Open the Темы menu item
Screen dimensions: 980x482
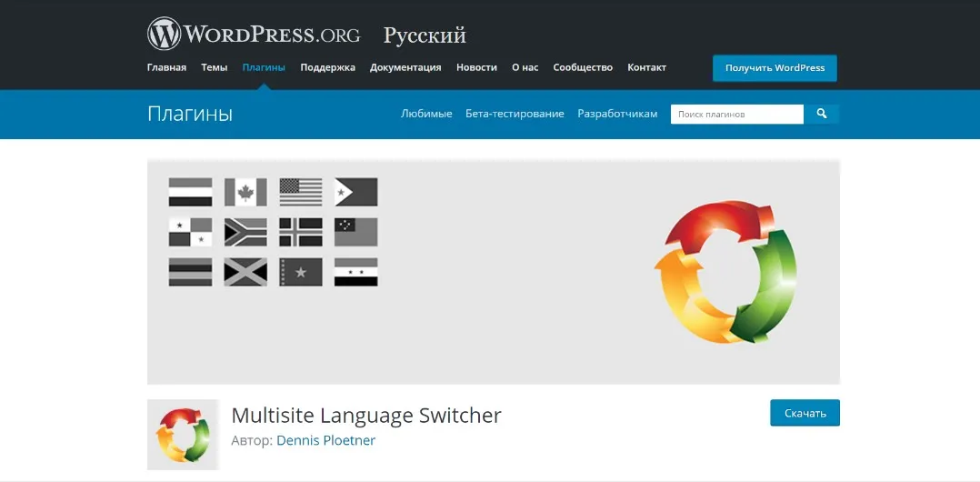click(x=215, y=67)
